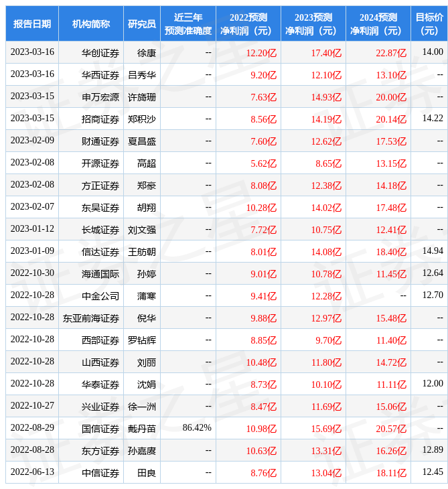Select the 研究员 column header
The width and height of the screenshot is (448, 489).
click(x=142, y=24)
